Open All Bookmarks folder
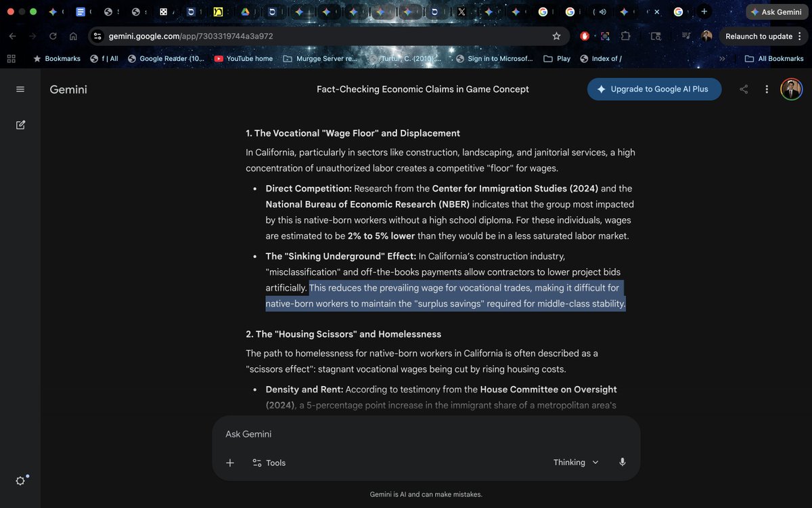 [x=773, y=59]
